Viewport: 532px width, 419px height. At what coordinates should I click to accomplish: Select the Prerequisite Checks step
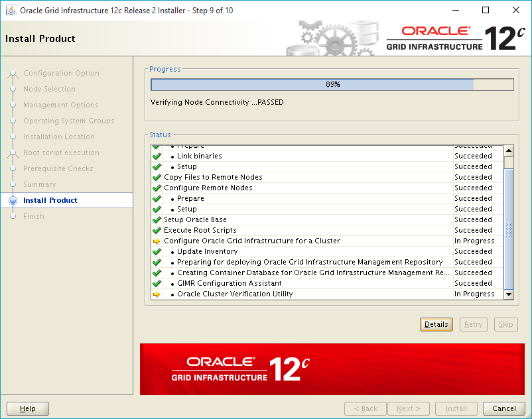pyautogui.click(x=58, y=168)
